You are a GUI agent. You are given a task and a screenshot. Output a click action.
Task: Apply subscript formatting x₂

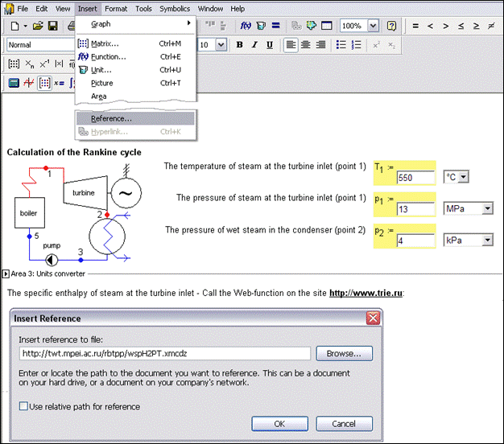[x=391, y=45]
